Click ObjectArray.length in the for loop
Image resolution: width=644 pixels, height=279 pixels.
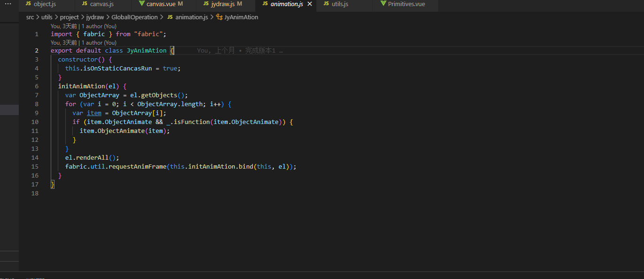click(170, 104)
